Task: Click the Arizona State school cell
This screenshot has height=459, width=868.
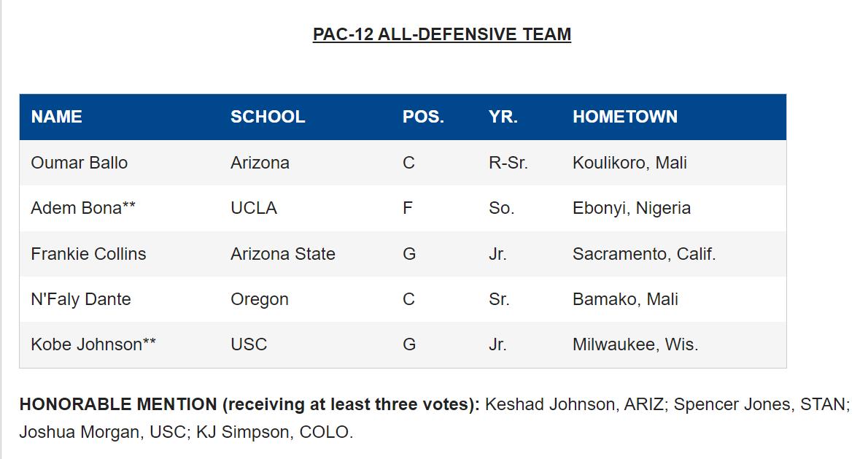Action: point(283,254)
